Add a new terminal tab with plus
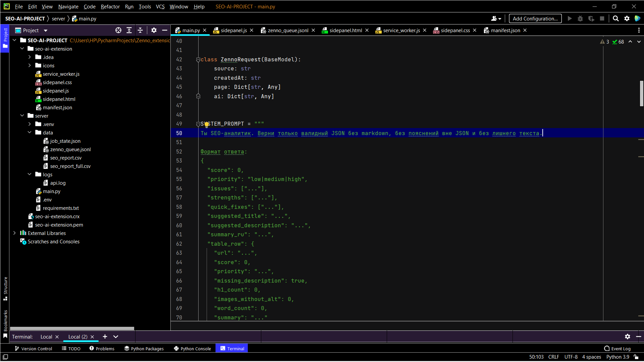Viewport: 644px width, 362px height. (x=105, y=337)
